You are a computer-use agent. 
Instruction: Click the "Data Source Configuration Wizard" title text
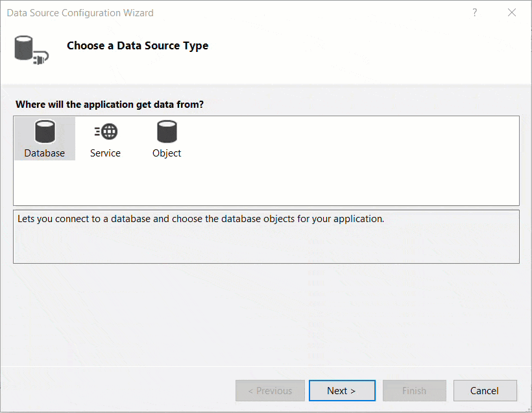80,13
